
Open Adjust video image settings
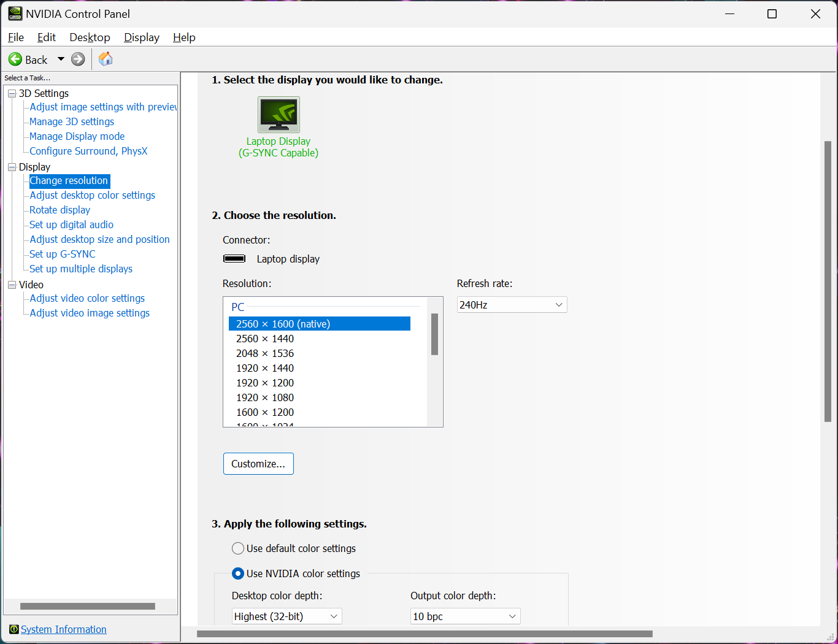pyautogui.click(x=90, y=313)
